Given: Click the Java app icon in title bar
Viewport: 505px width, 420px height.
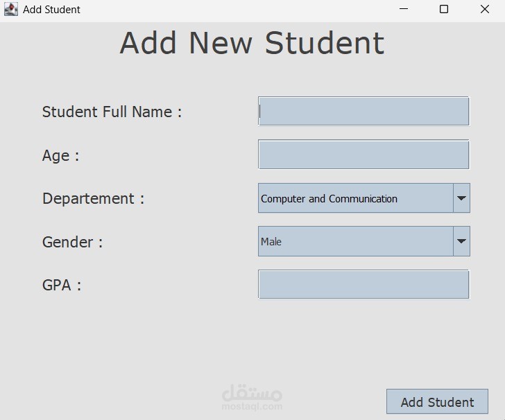Looking at the screenshot, I should (10, 10).
